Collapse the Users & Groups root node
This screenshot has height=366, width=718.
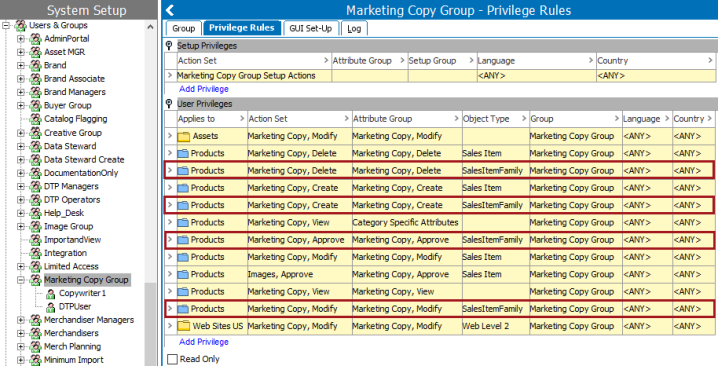pos(6,25)
